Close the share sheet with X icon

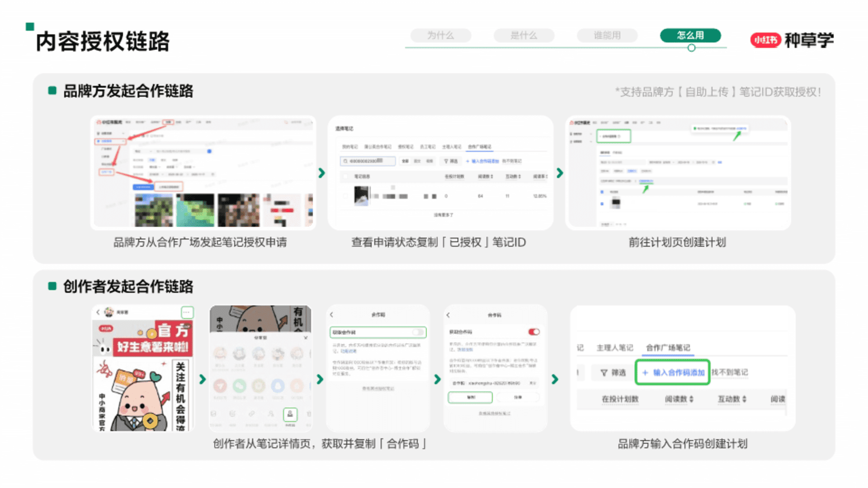pyautogui.click(x=306, y=338)
